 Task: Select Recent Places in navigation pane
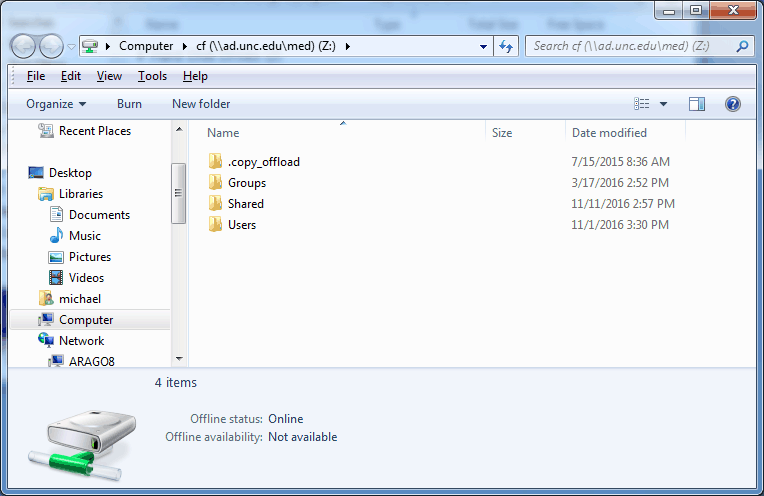pos(95,131)
